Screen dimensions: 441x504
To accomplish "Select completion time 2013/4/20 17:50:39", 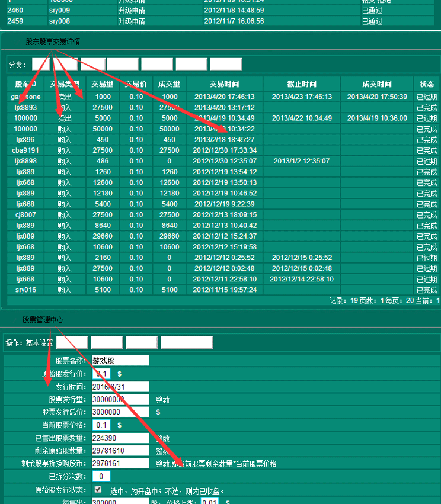I will pyautogui.click(x=377, y=97).
